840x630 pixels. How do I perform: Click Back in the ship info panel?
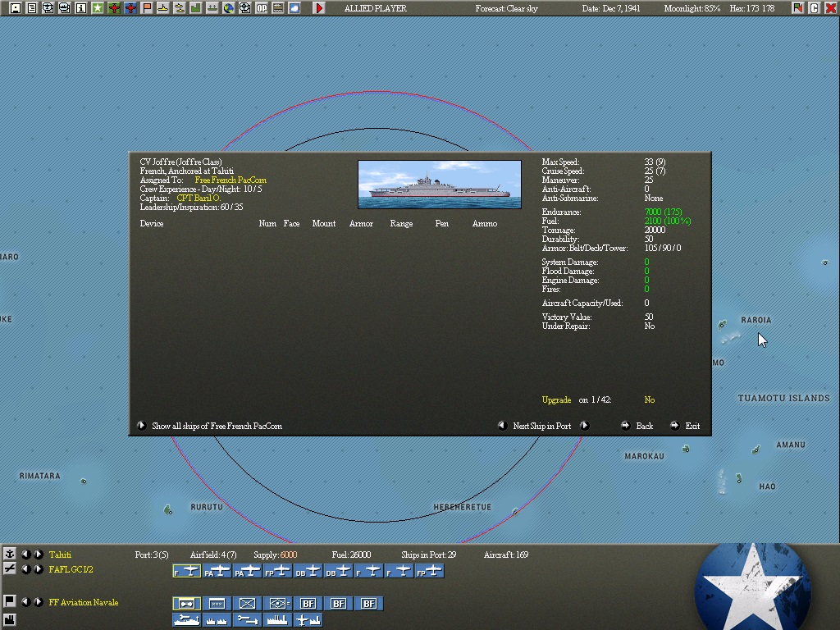point(637,426)
